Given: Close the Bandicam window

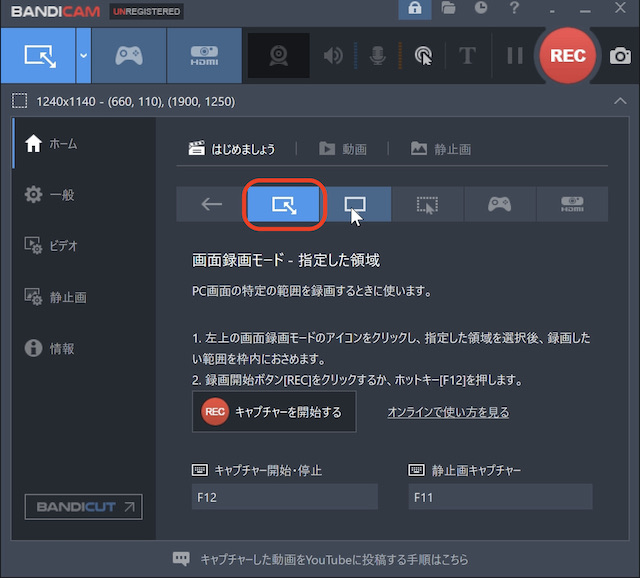Looking at the screenshot, I should click(x=620, y=8).
